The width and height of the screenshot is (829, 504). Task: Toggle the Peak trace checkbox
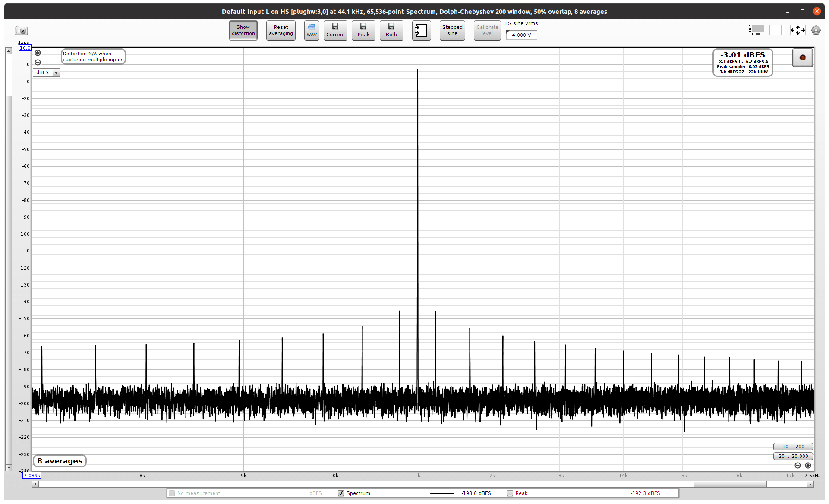pyautogui.click(x=510, y=493)
